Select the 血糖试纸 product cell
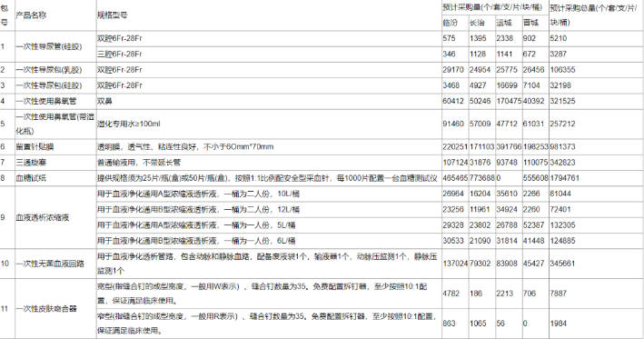 [x=31, y=178]
